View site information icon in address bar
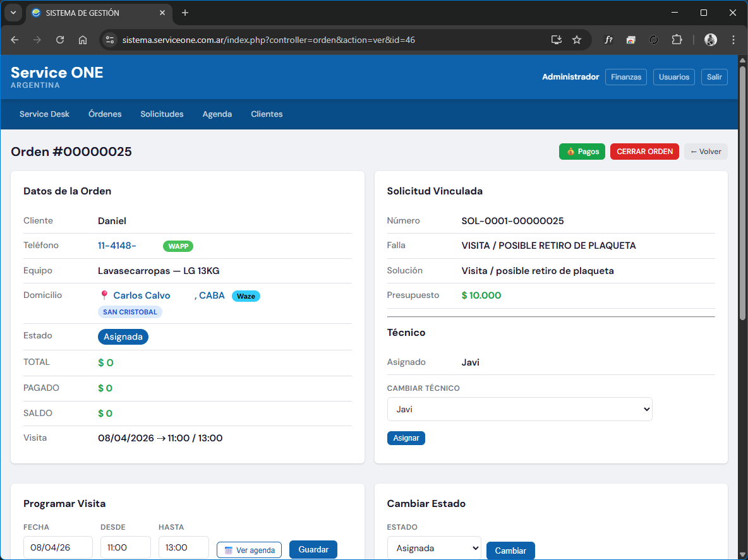748x560 pixels. click(x=110, y=40)
